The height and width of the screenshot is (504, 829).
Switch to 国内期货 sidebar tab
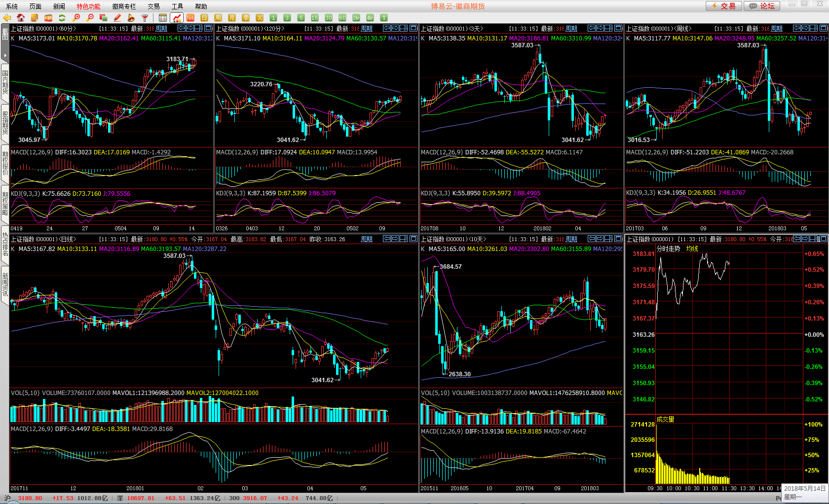pos(5,82)
